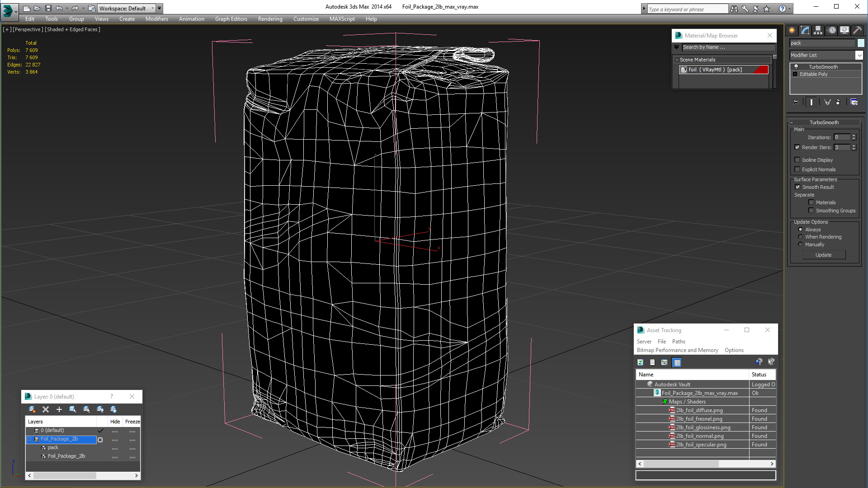Click the Update button in TurboSmooth
This screenshot has width=868, height=488.
(823, 255)
